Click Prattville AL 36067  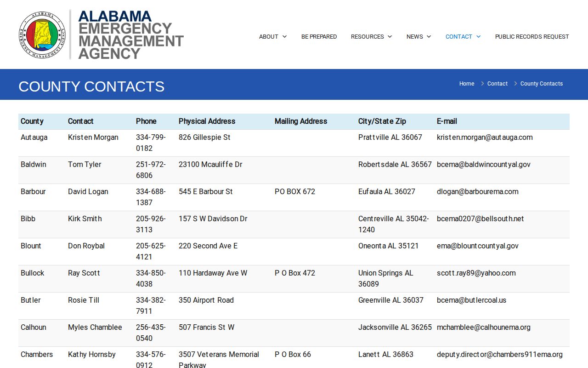tap(390, 138)
